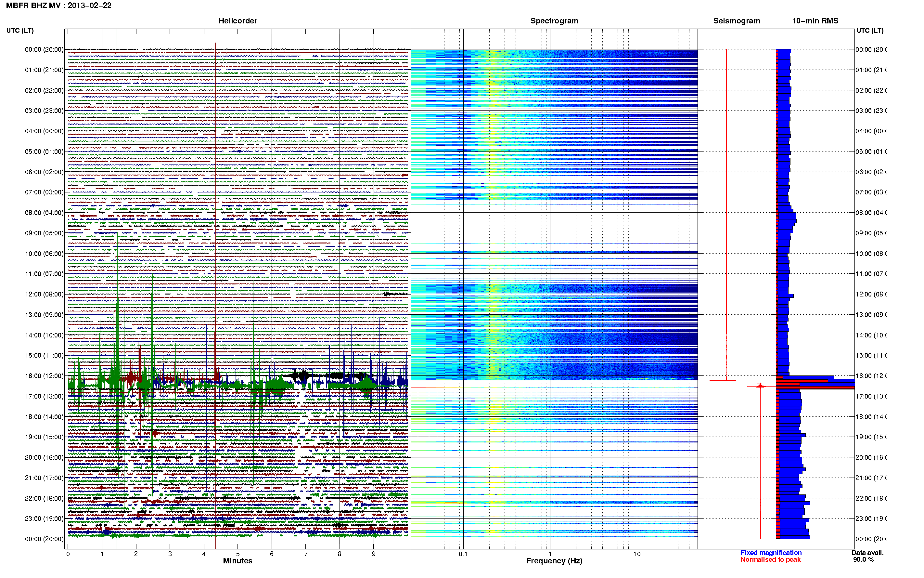
Task: Click the left time label '13:00 (09:00)'
Action: 44,315
